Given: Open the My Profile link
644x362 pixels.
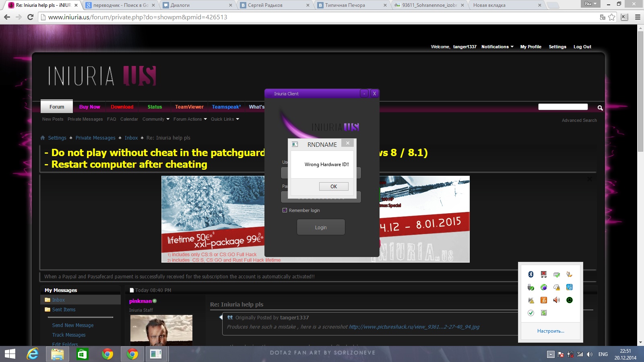Looking at the screenshot, I should click(x=530, y=47).
